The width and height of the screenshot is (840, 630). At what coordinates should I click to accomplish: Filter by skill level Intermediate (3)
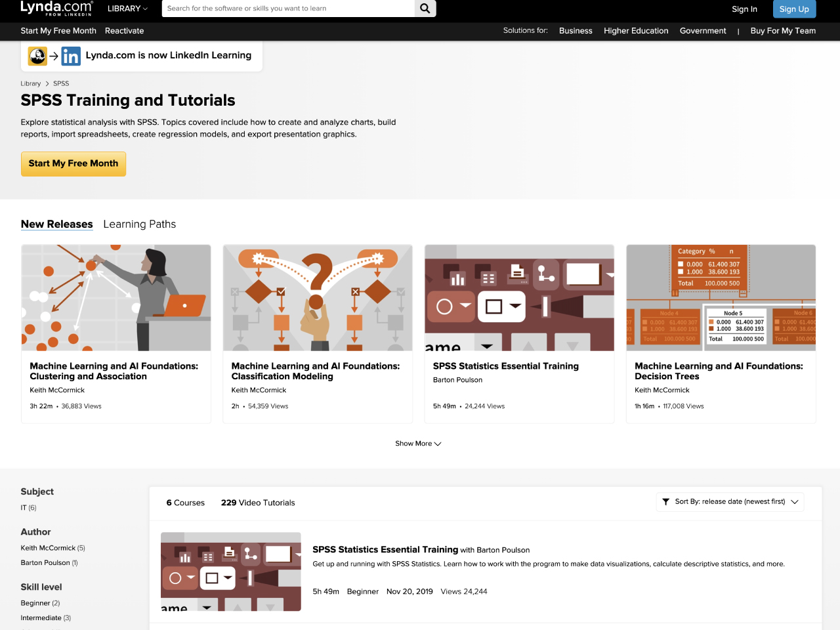pyautogui.click(x=46, y=618)
